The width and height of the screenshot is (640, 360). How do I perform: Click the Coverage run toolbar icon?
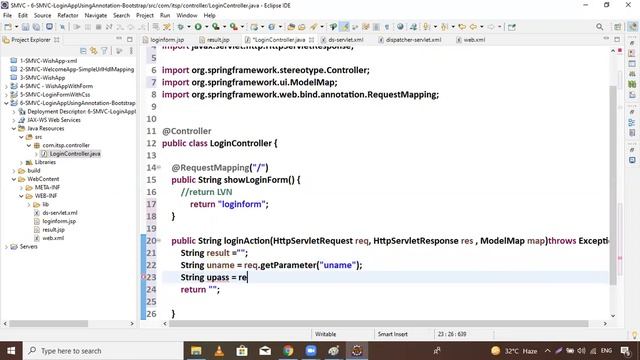pos(216,27)
